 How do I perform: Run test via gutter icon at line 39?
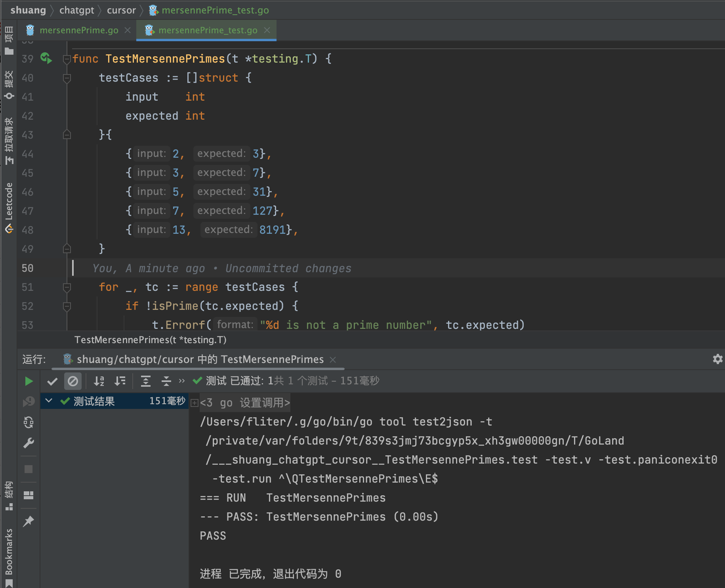[x=46, y=59]
